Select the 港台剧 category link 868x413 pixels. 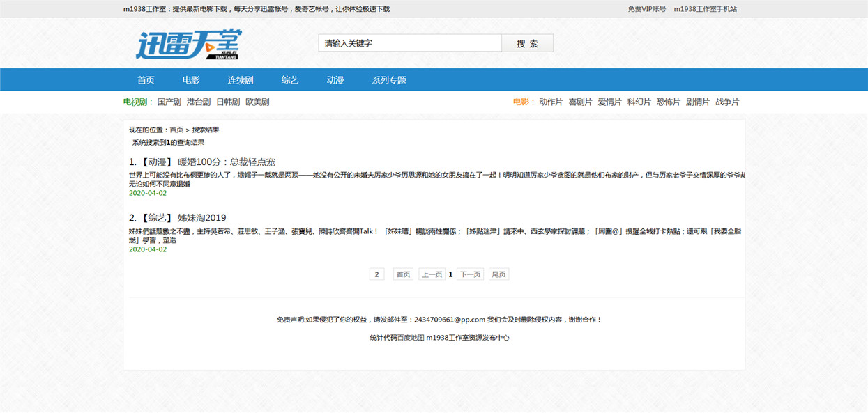[199, 102]
